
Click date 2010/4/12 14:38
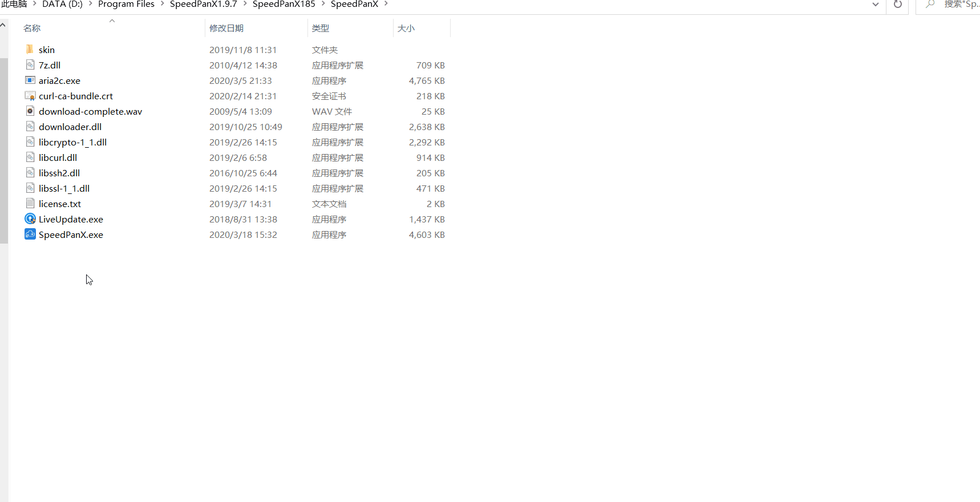click(243, 65)
